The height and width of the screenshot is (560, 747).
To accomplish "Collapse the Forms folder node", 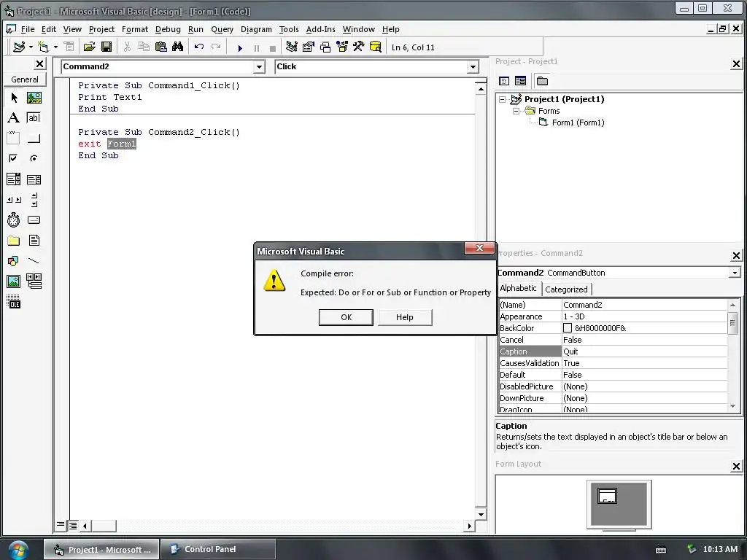I will coord(516,111).
